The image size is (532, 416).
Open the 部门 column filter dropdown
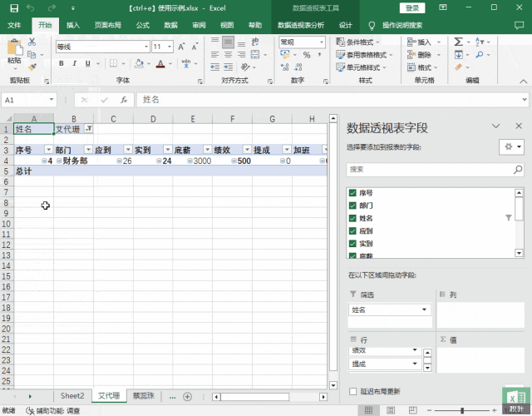point(88,150)
